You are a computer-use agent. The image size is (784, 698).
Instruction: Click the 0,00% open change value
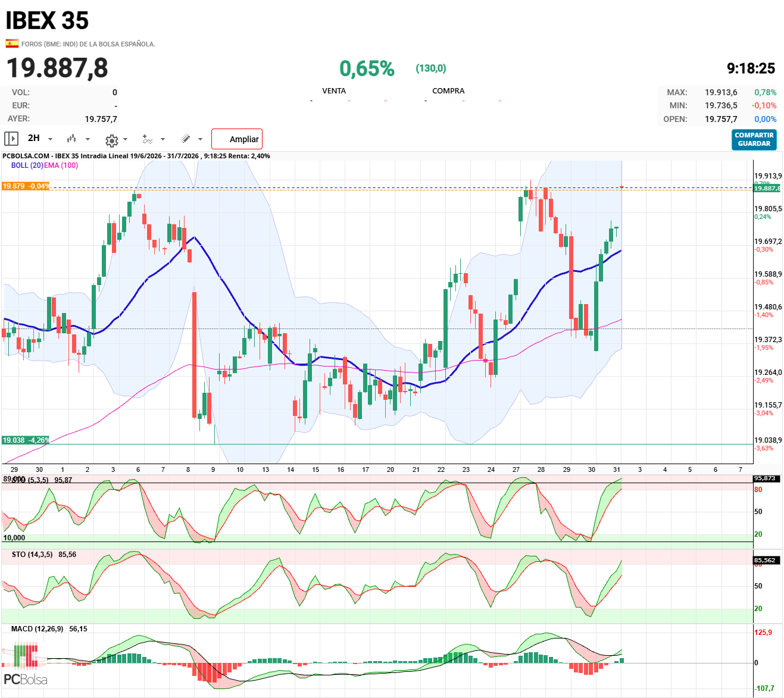coord(766,119)
